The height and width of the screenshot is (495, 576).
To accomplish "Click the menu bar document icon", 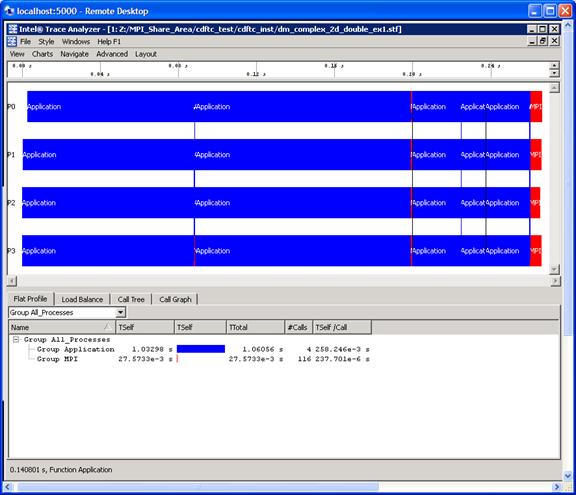I will pyautogui.click(x=12, y=41).
